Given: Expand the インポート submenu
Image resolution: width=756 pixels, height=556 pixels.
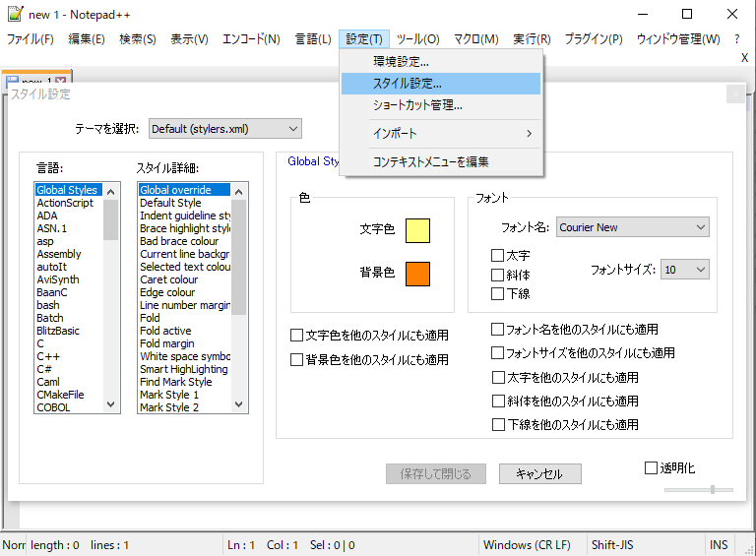Looking at the screenshot, I should tap(441, 134).
